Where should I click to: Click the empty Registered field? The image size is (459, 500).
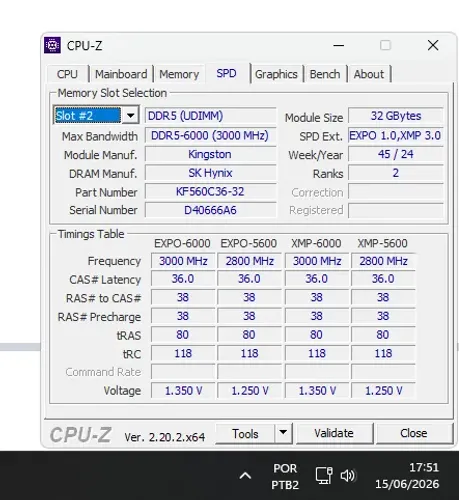[x=396, y=210]
